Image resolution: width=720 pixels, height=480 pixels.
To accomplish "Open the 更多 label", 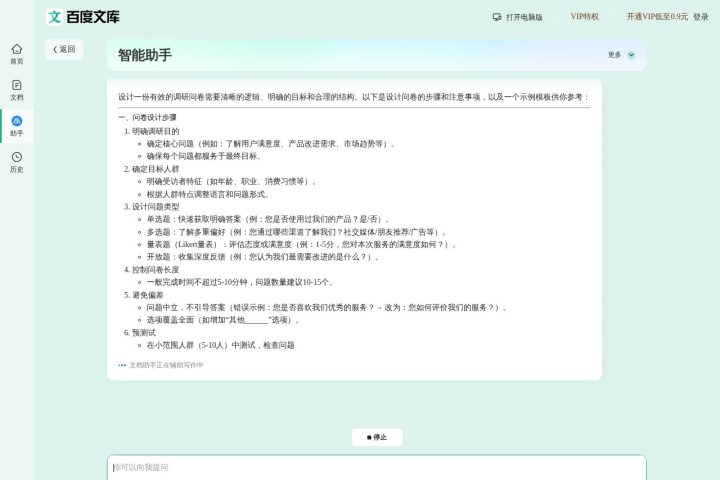I will click(614, 55).
